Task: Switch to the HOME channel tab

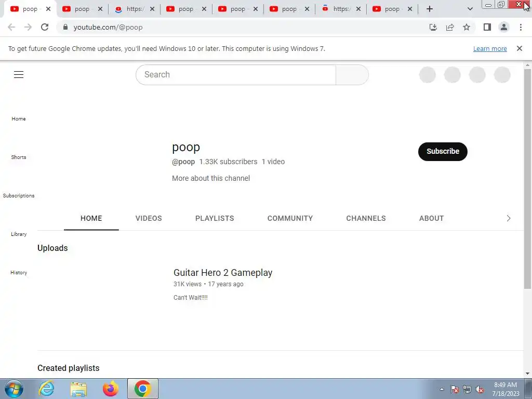Action: [x=91, y=218]
